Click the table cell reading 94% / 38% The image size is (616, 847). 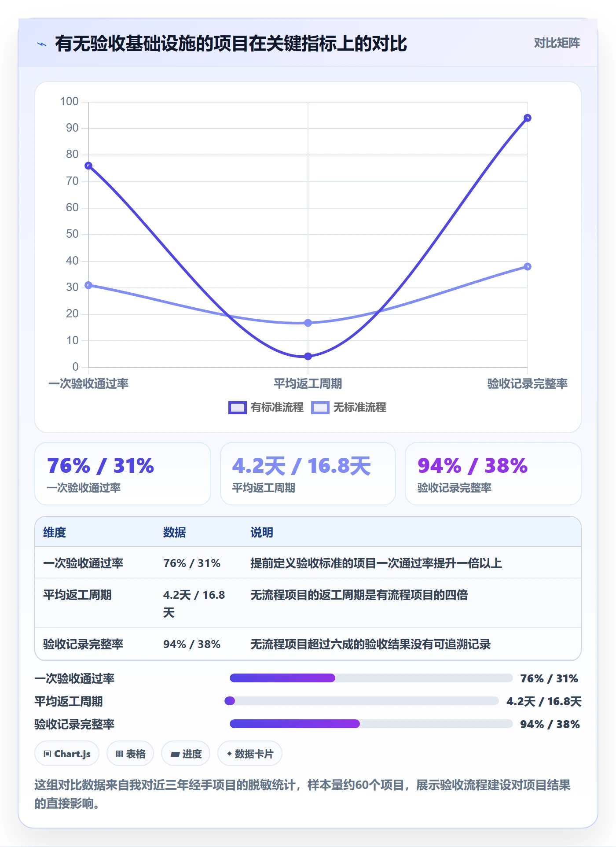click(x=192, y=644)
